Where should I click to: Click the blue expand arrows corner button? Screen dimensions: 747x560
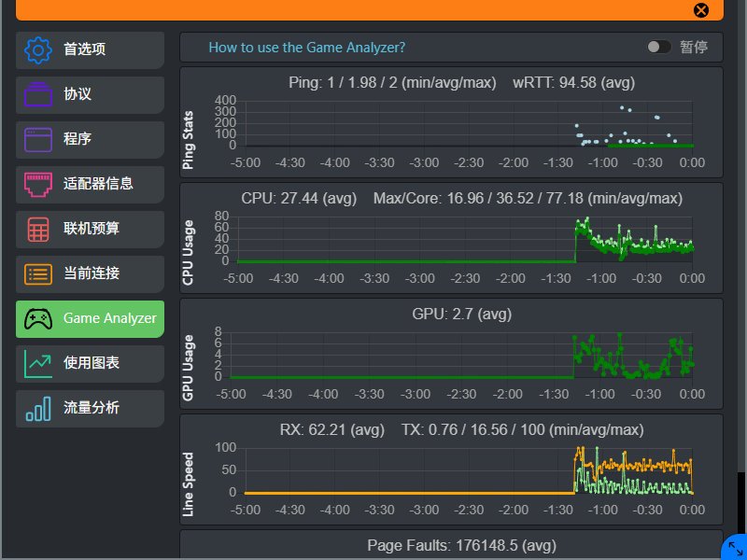[735, 548]
